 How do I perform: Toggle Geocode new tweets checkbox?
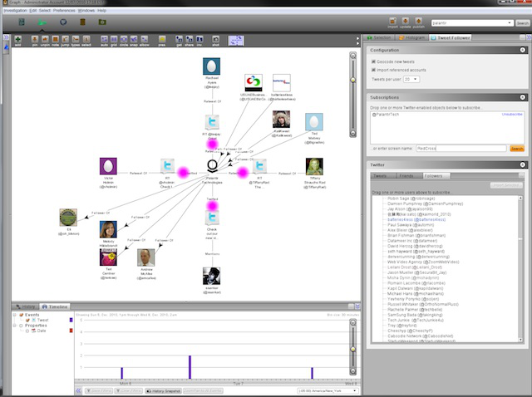pyautogui.click(x=373, y=61)
